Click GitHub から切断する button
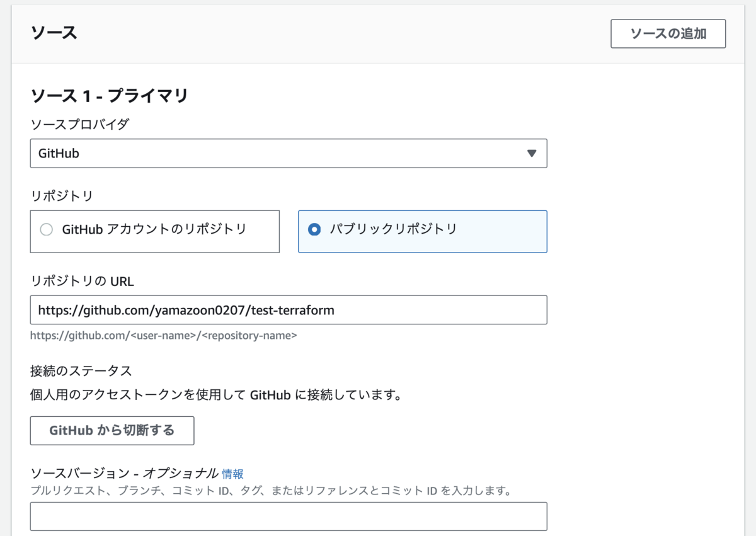This screenshot has height=536, width=756. pos(112,431)
